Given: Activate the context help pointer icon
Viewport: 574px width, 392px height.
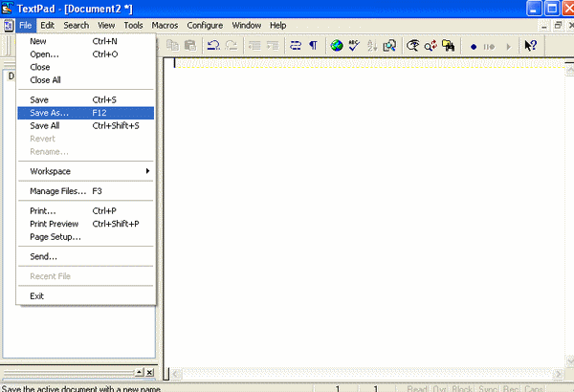Looking at the screenshot, I should 530,45.
